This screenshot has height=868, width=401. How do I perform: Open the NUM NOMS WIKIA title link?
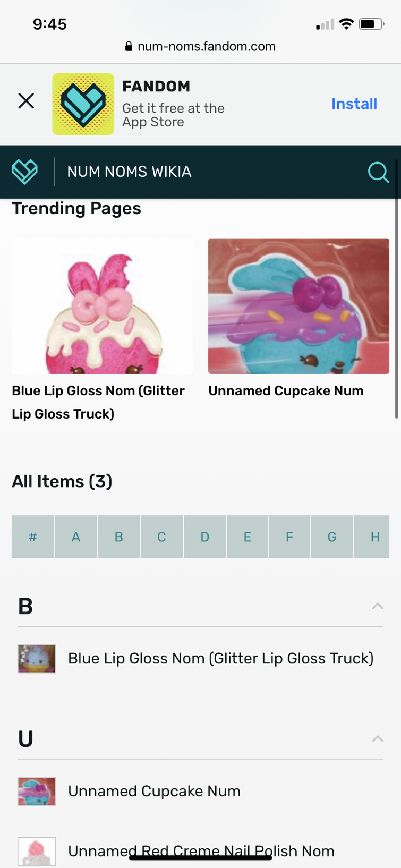click(129, 172)
